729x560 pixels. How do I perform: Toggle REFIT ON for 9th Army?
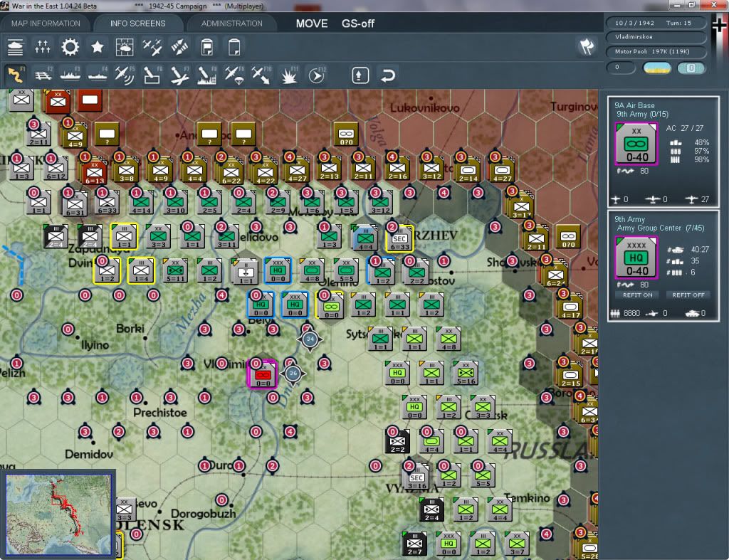(x=637, y=295)
